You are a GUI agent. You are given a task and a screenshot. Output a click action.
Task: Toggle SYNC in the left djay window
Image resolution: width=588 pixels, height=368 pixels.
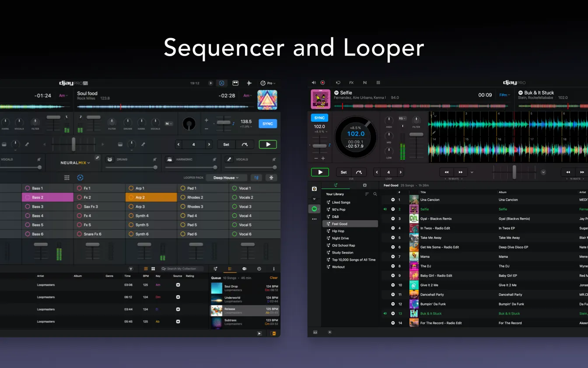[x=268, y=124]
